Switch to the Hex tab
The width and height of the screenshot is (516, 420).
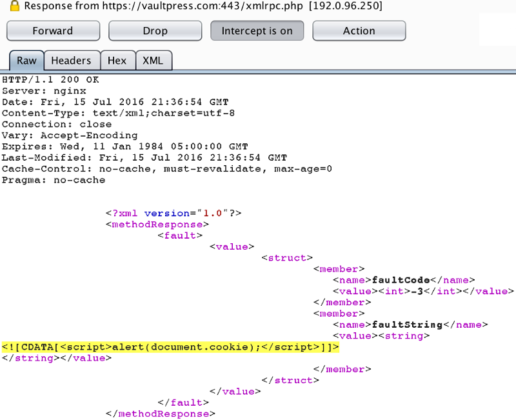click(117, 61)
